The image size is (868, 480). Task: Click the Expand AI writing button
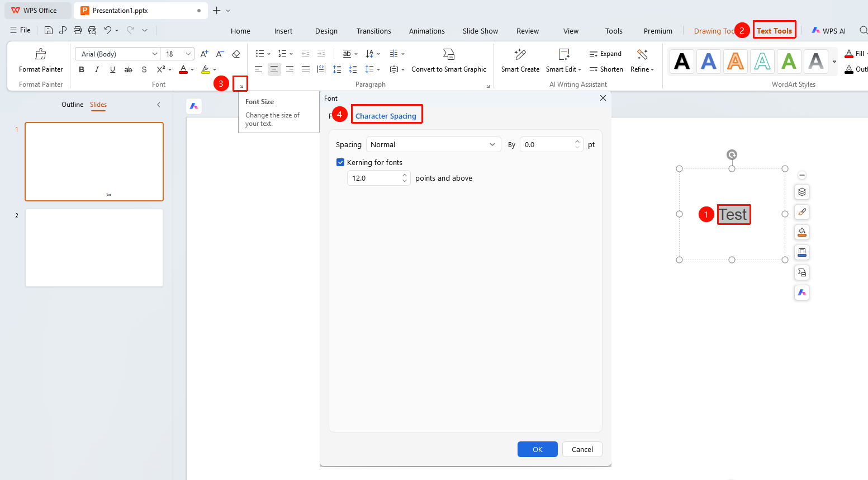pos(605,54)
